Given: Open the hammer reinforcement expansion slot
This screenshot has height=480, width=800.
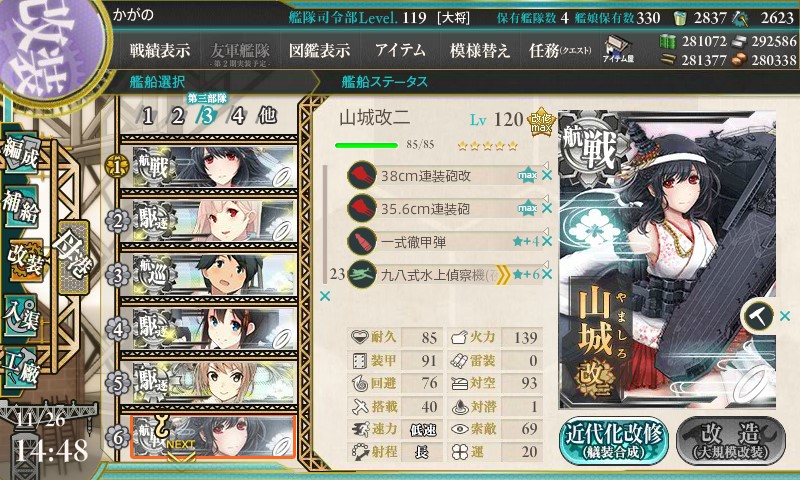Looking at the screenshot, I should pyautogui.click(x=758, y=316).
